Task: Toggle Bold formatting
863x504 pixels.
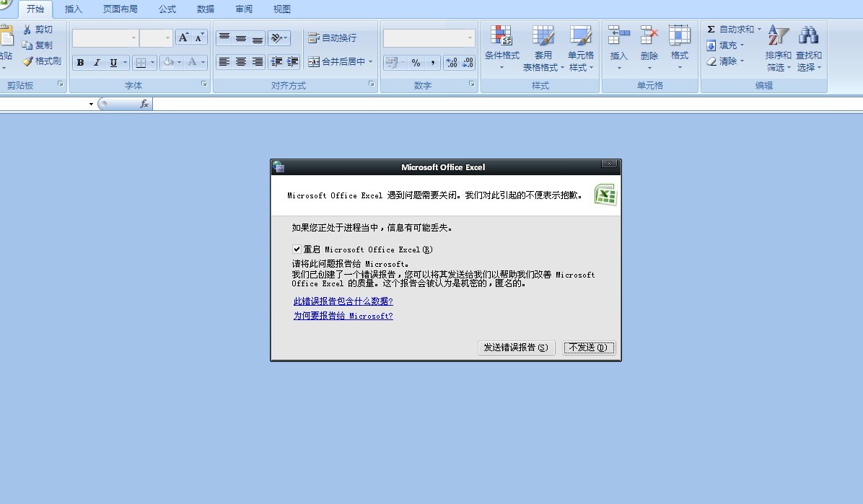Action: coord(80,62)
